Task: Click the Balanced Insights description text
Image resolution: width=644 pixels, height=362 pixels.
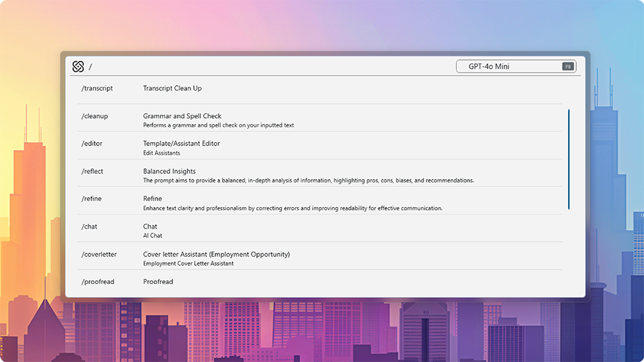Action: tap(309, 180)
